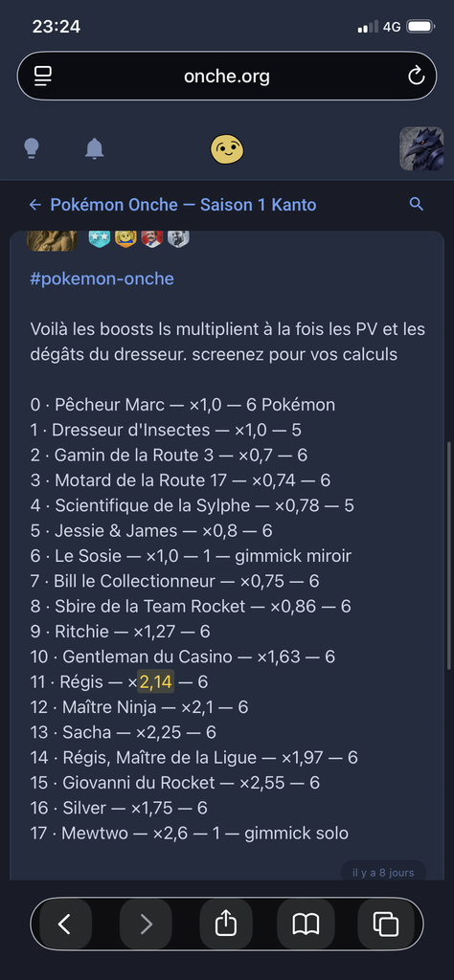Open Pokémon Onche — Saison 1 Kanto title

tap(183, 205)
